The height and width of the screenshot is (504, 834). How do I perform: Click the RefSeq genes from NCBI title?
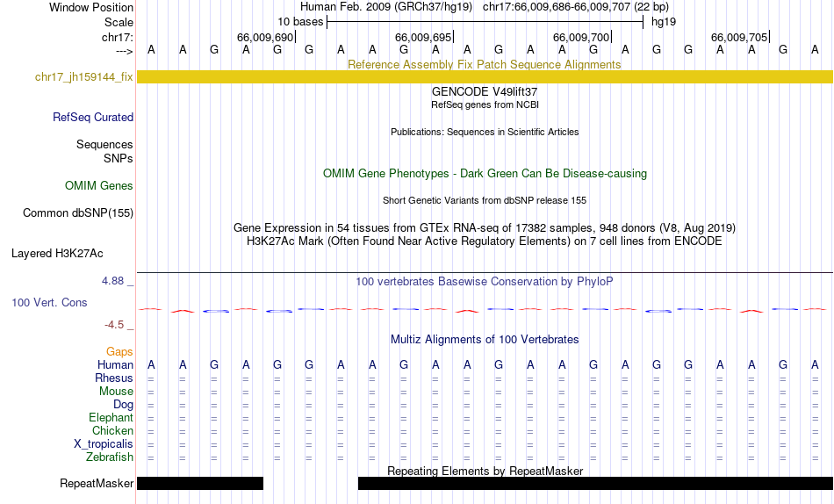pyautogui.click(x=485, y=104)
